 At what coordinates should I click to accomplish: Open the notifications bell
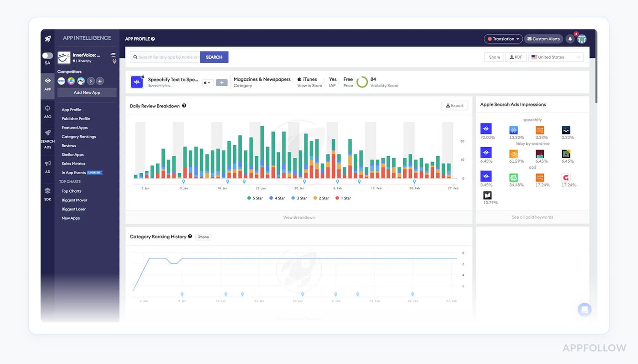pos(570,39)
